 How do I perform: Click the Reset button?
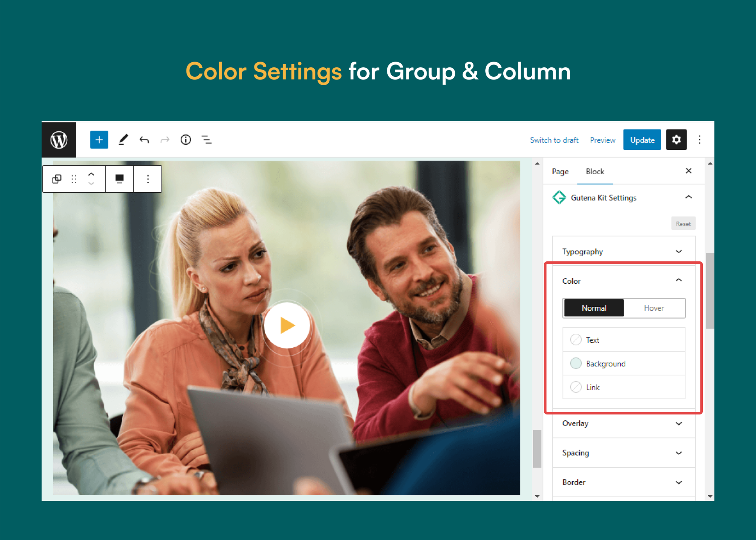pos(683,224)
